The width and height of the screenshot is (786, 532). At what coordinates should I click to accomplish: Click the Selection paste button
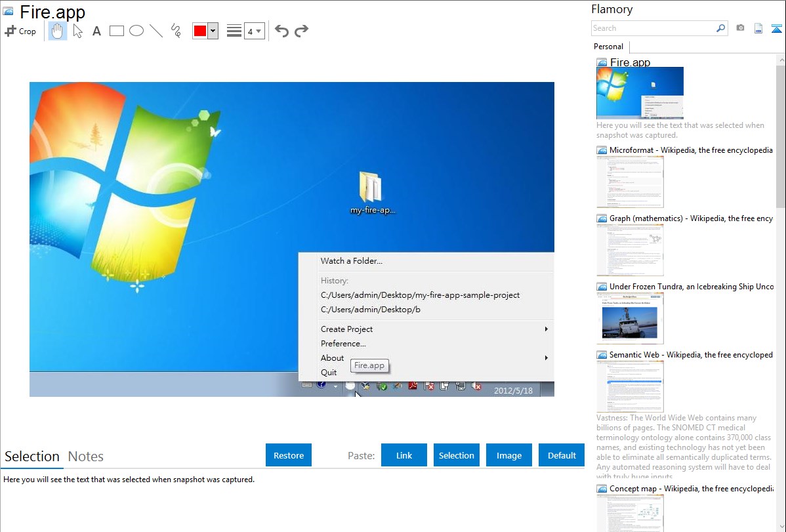coord(456,455)
